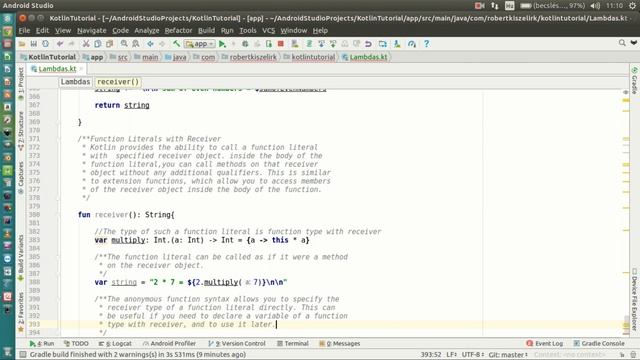640x360 pixels.
Task: Collapse comment fold at line 371
Action: 58,139
